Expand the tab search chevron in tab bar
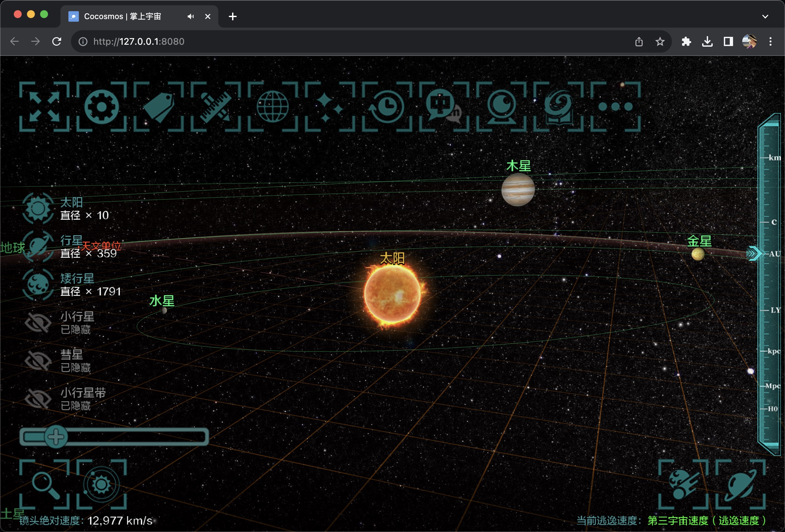This screenshot has height=532, width=785. click(765, 16)
